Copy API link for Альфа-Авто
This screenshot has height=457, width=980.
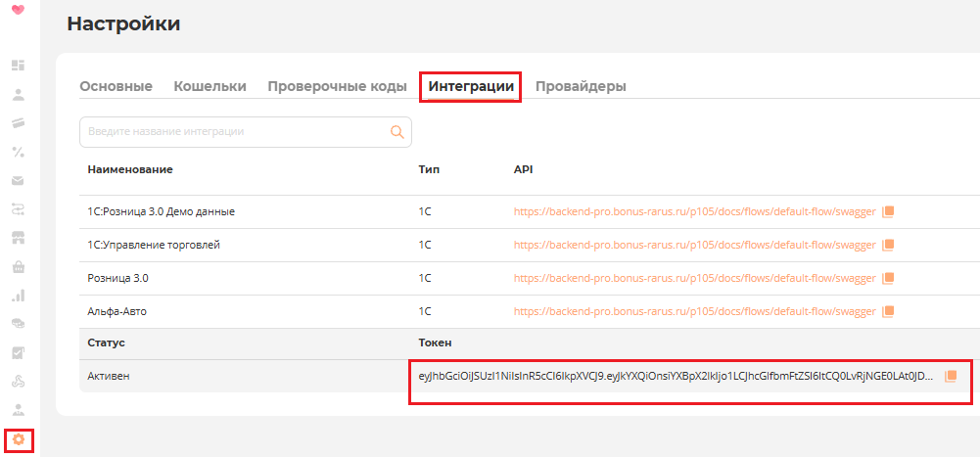pos(888,311)
